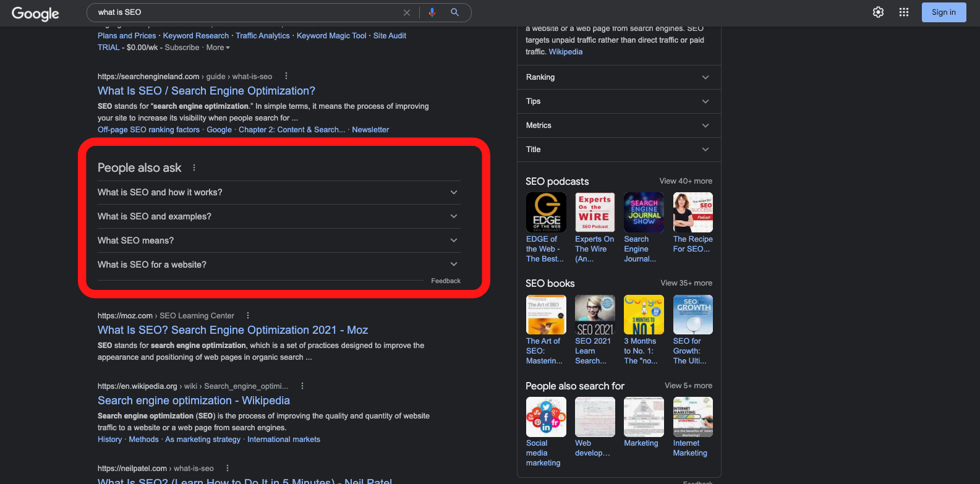Viewport: 980px width, 484px height.
Task: Click the Sign in button
Action: pyautogui.click(x=944, y=12)
